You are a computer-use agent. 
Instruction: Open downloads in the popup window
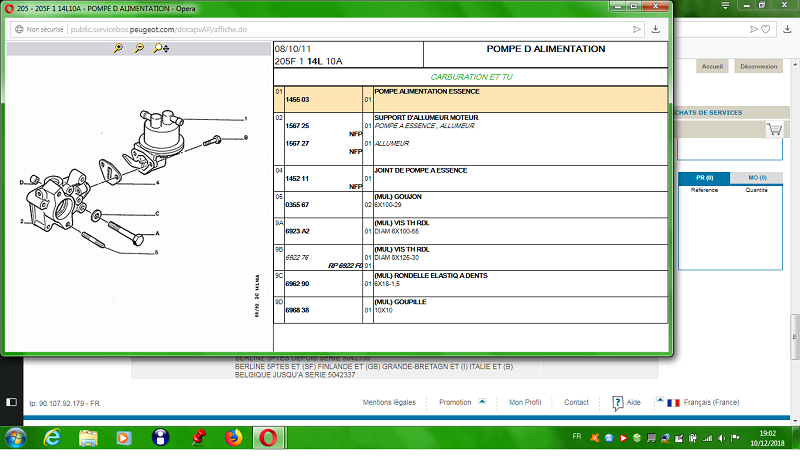[656, 30]
